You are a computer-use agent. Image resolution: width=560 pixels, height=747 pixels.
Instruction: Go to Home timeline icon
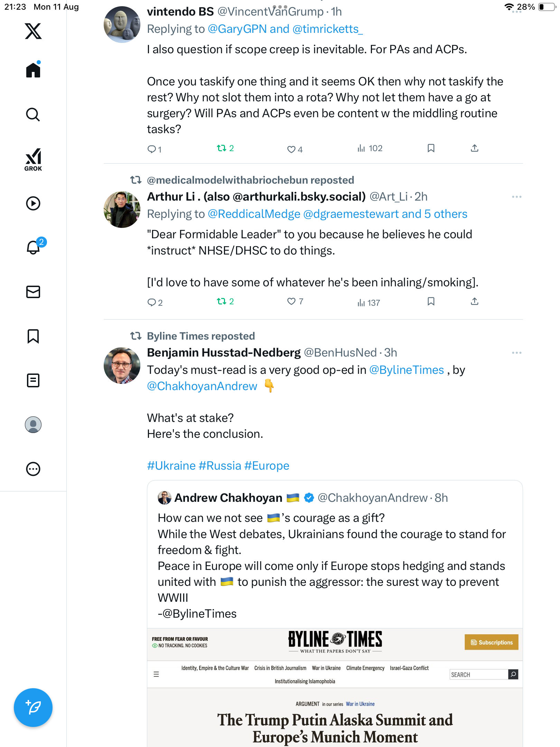coord(33,70)
